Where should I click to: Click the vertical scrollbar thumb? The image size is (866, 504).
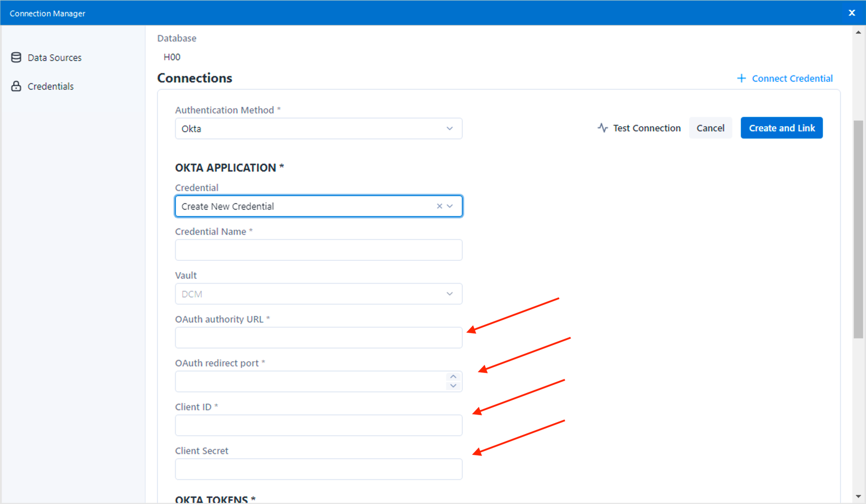858,229
